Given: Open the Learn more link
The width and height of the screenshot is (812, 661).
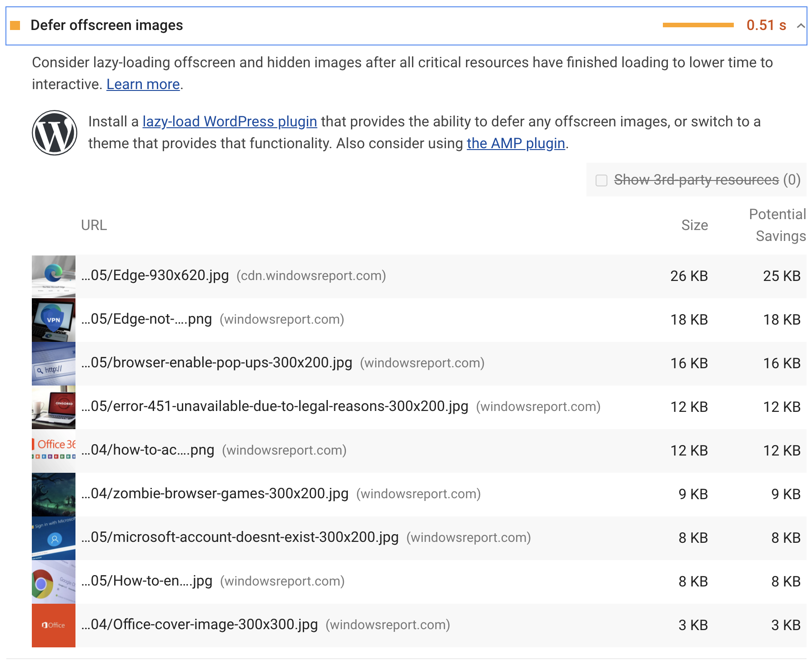Looking at the screenshot, I should click(x=143, y=84).
